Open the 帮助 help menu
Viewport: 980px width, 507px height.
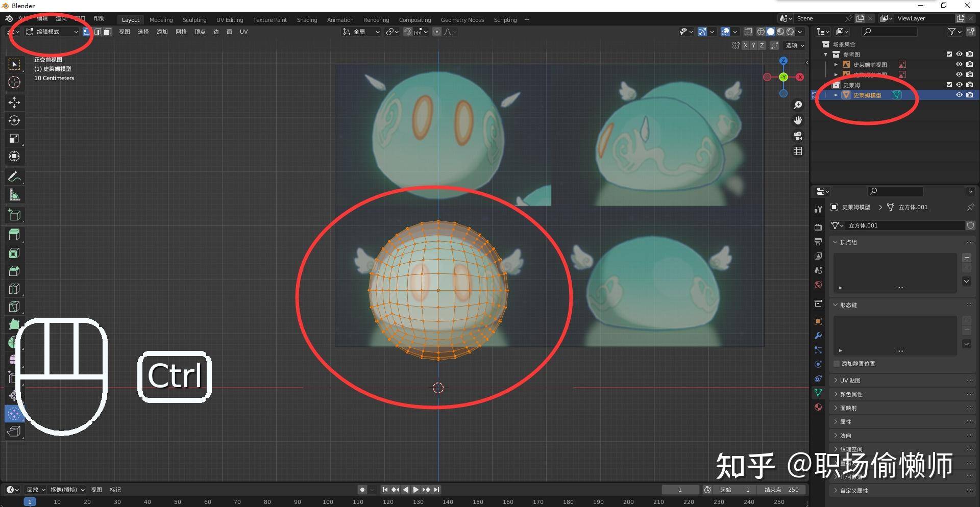[x=99, y=18]
